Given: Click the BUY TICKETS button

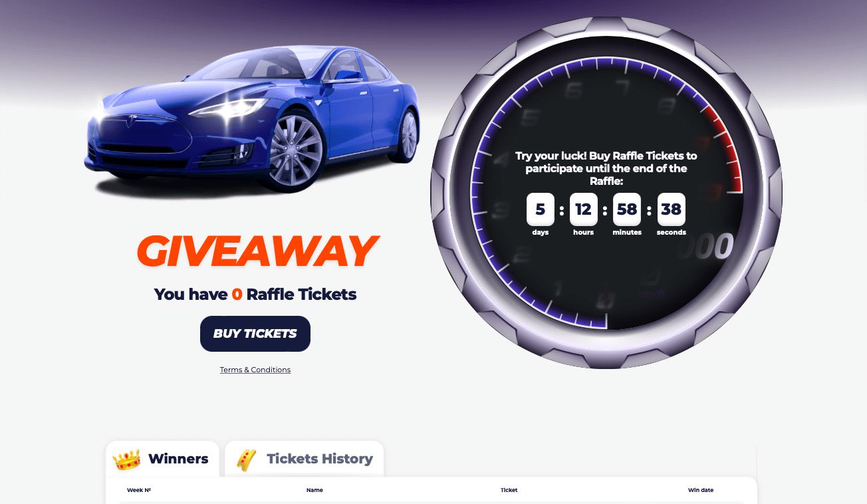Looking at the screenshot, I should point(255,334).
